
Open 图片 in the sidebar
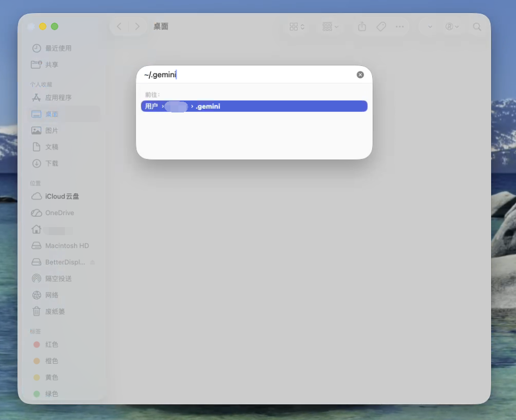point(51,130)
